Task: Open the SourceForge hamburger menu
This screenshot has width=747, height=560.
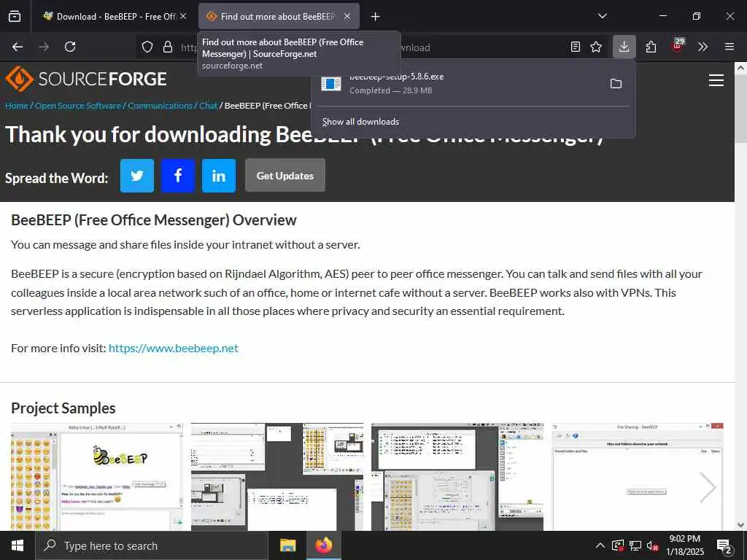Action: (x=716, y=80)
